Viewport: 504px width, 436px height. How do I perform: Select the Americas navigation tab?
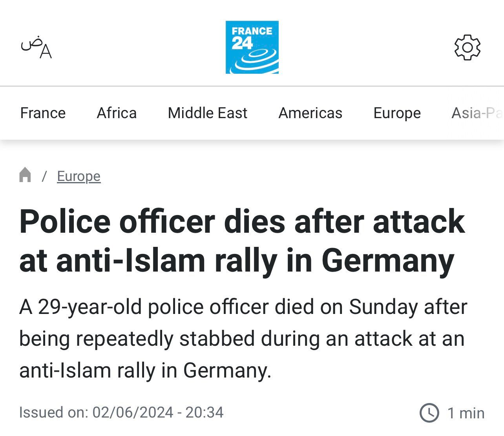point(310,113)
